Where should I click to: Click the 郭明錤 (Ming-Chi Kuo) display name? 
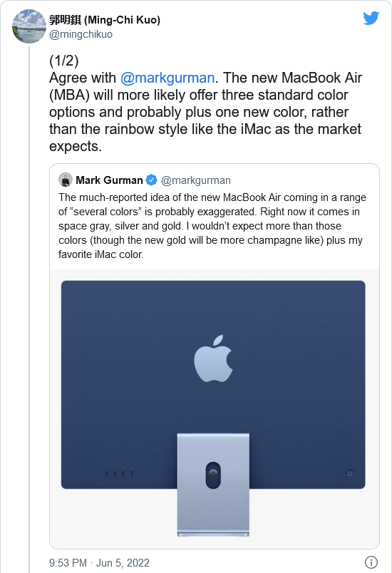click(x=105, y=20)
